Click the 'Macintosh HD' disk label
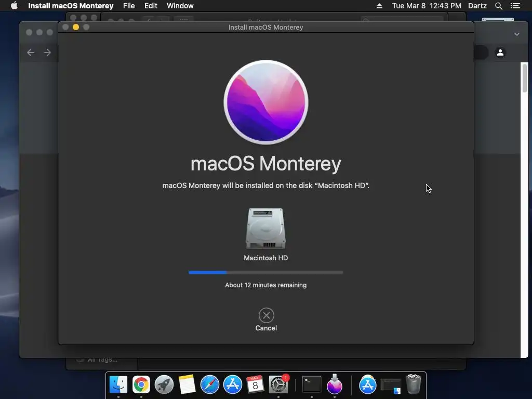The width and height of the screenshot is (532, 399). (x=265, y=258)
